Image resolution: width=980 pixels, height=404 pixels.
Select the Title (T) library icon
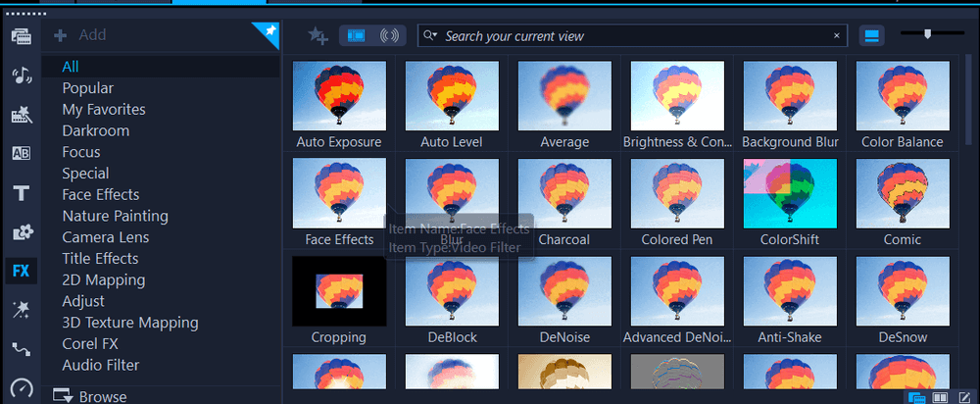[x=21, y=193]
